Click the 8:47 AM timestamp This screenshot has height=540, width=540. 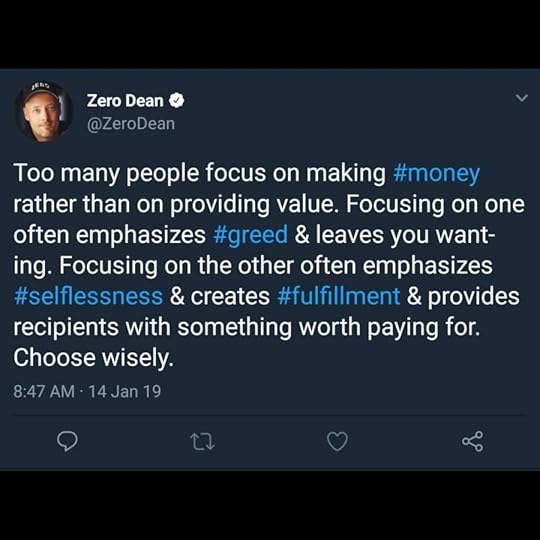point(44,392)
